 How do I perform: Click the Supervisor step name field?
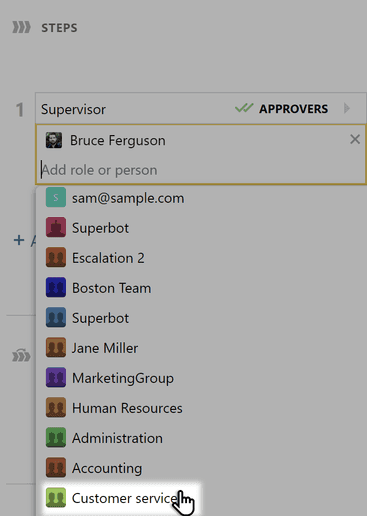[133, 109]
